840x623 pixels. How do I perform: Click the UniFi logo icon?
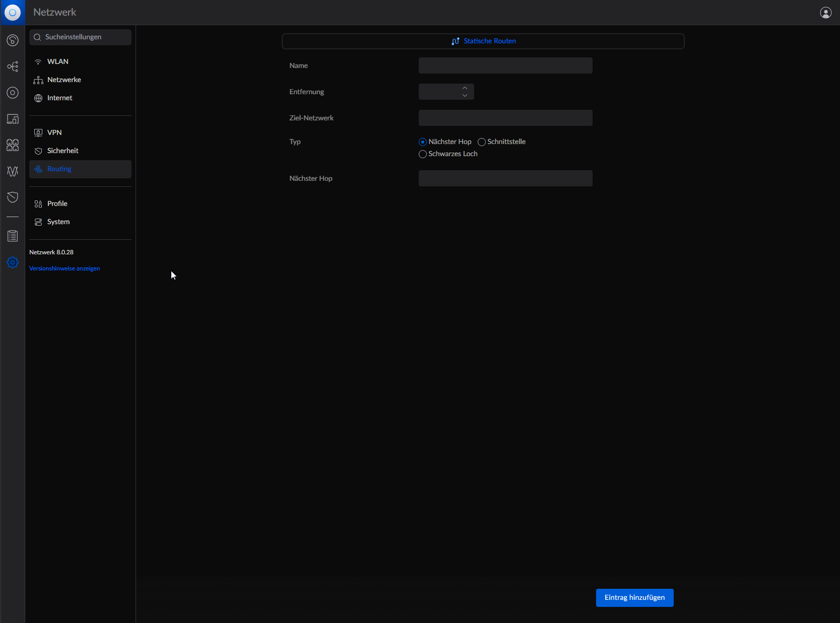(13, 13)
